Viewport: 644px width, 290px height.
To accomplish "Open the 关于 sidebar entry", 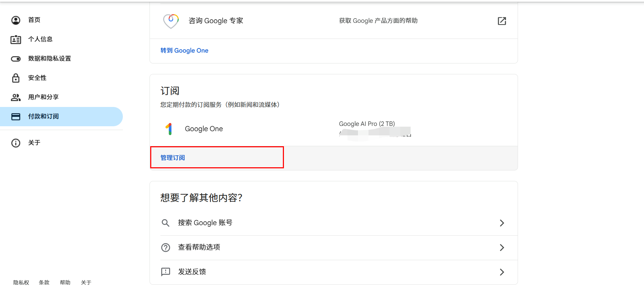I will coord(61,143).
